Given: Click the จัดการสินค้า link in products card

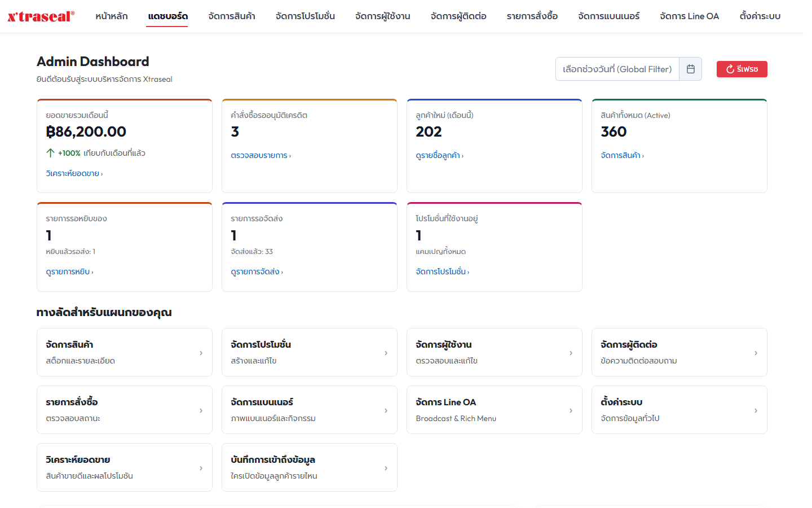Looking at the screenshot, I should (623, 155).
